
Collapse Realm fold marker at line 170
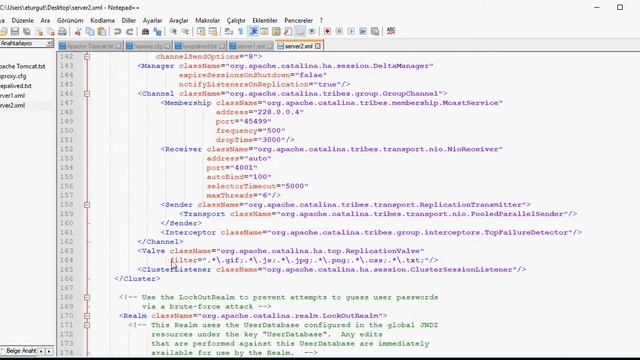click(x=87, y=316)
